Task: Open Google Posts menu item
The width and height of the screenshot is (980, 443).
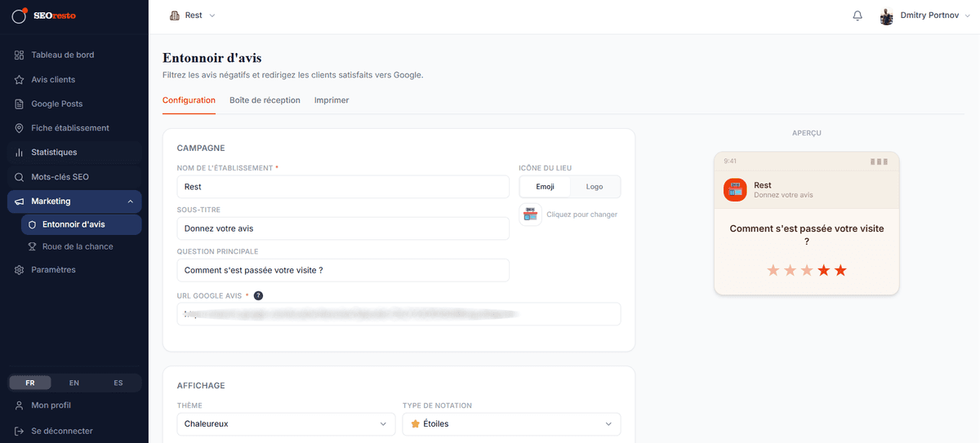Action: click(x=74, y=104)
